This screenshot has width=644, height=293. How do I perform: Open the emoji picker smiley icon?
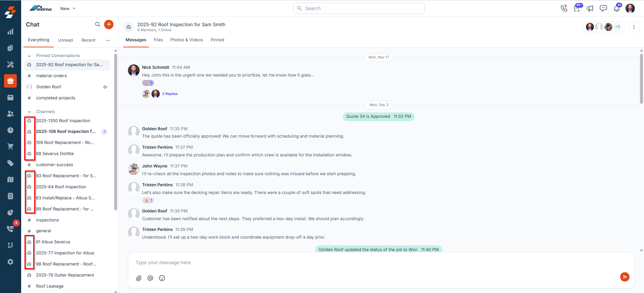[162, 278]
